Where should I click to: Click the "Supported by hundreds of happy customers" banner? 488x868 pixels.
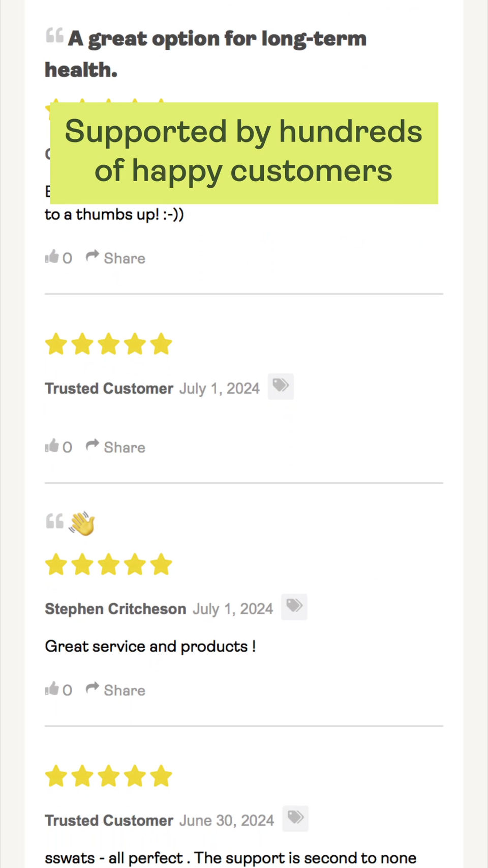pos(244,152)
